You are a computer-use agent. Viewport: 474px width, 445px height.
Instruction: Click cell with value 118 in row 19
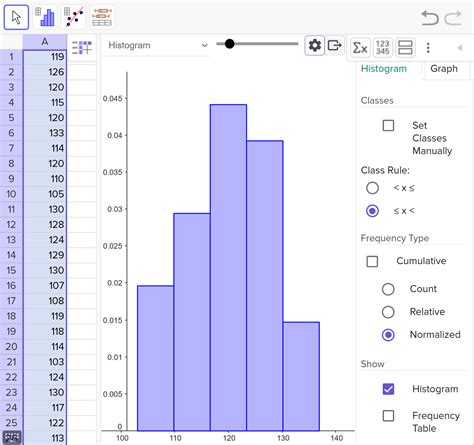(45, 332)
